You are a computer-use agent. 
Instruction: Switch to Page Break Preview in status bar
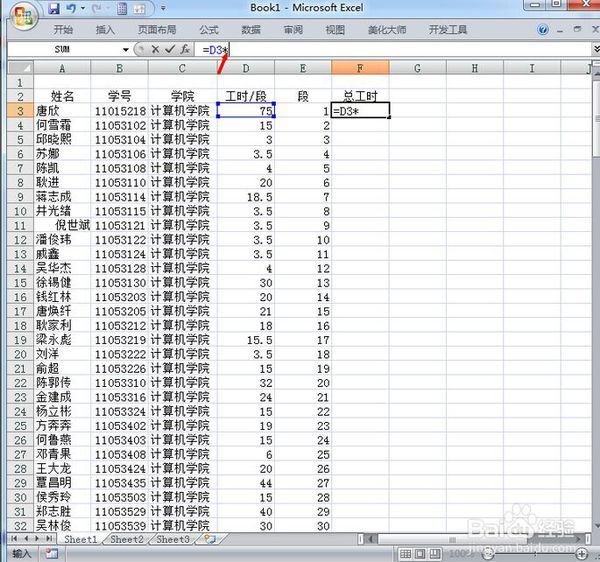[434, 554]
